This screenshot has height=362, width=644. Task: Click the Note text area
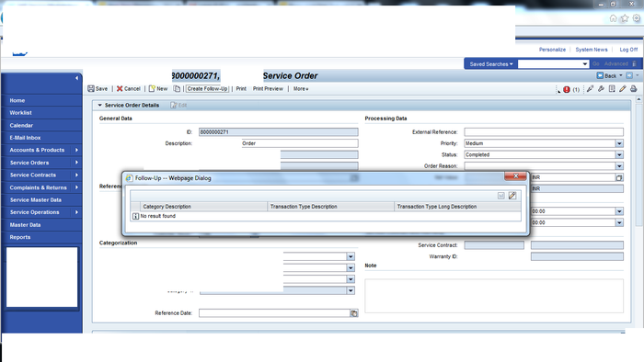[494, 296]
